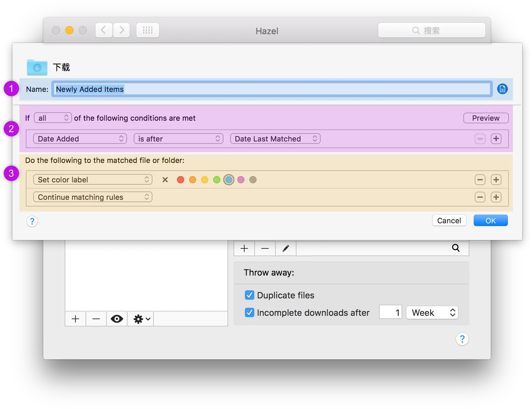Search rules with the magnifier icon
Screen dimensions: 532x409
coord(456,248)
